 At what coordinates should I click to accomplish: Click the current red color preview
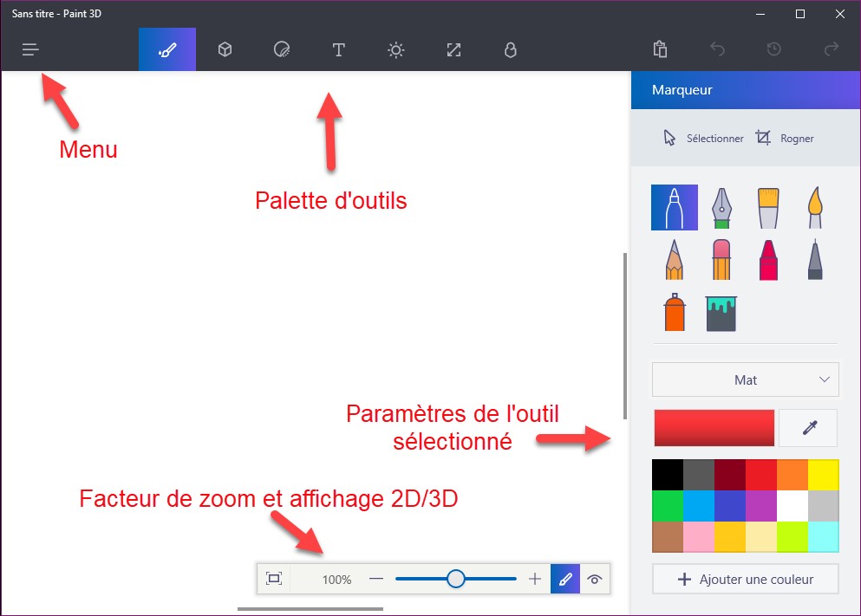pos(714,427)
